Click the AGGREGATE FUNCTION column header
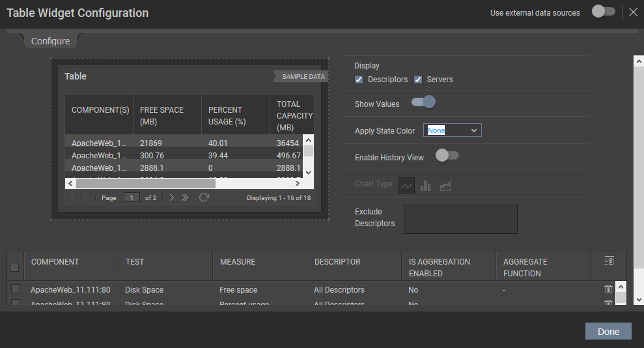Screen dimensions: 644x348 [x=543, y=267]
